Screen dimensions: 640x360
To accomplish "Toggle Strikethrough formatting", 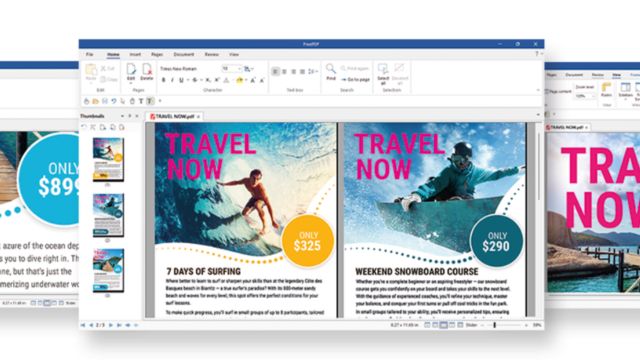I will tap(195, 80).
